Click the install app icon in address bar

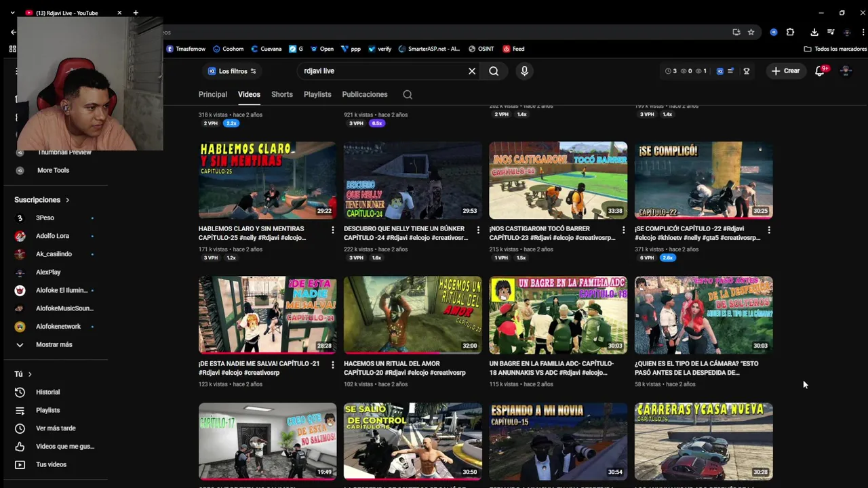tap(736, 32)
